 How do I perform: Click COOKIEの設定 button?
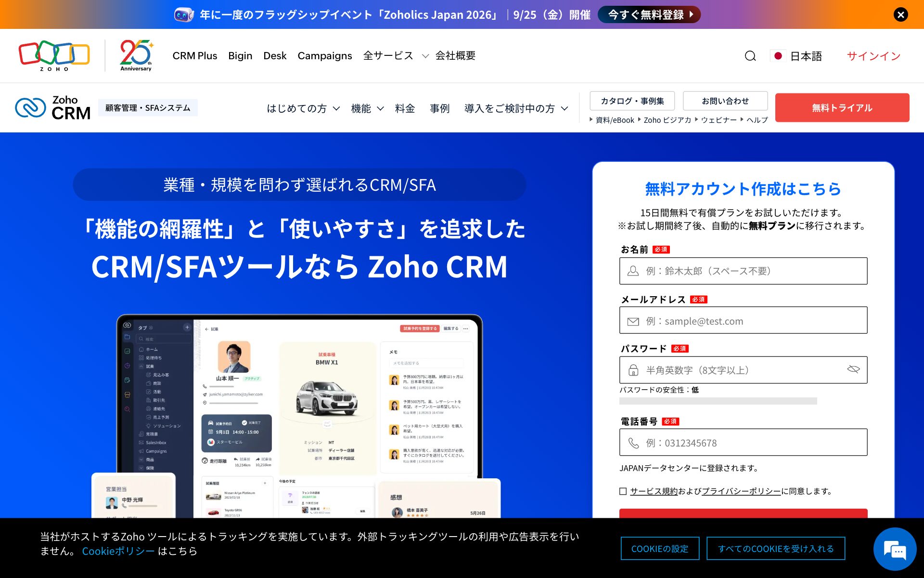660,549
